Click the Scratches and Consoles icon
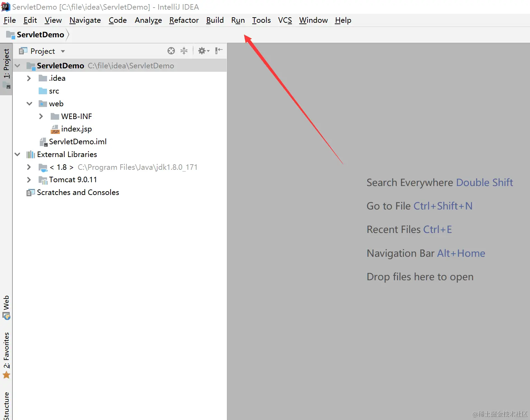Image resolution: width=530 pixels, height=420 pixels. click(x=31, y=193)
